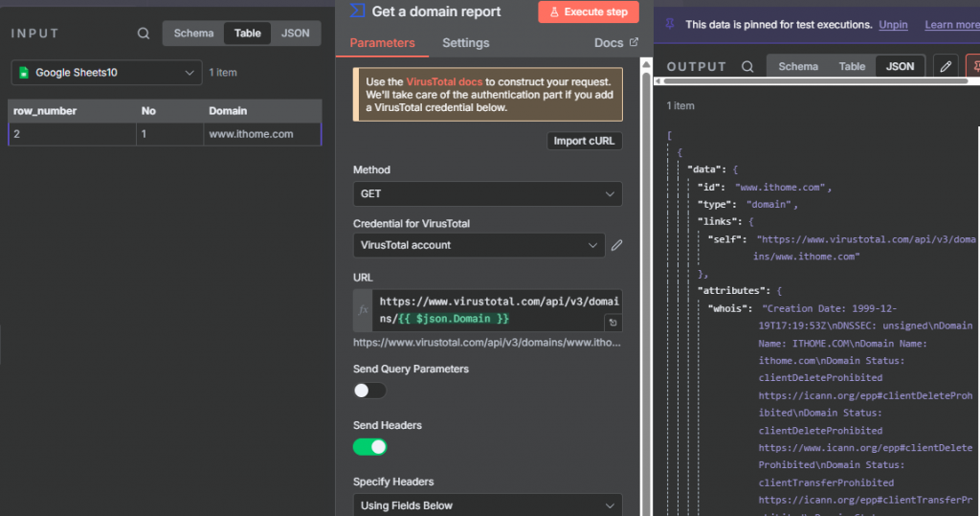
Task: Switch OUTPUT view to Schema
Action: tap(798, 66)
